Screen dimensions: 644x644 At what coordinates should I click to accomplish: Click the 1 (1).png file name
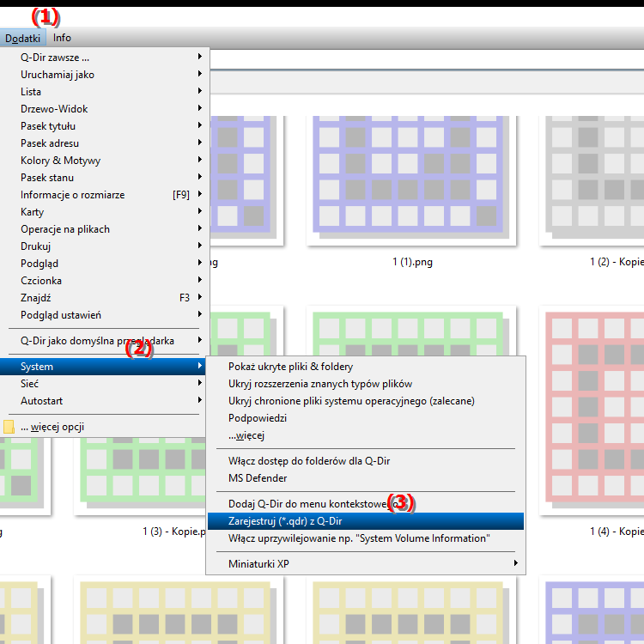coord(412,262)
